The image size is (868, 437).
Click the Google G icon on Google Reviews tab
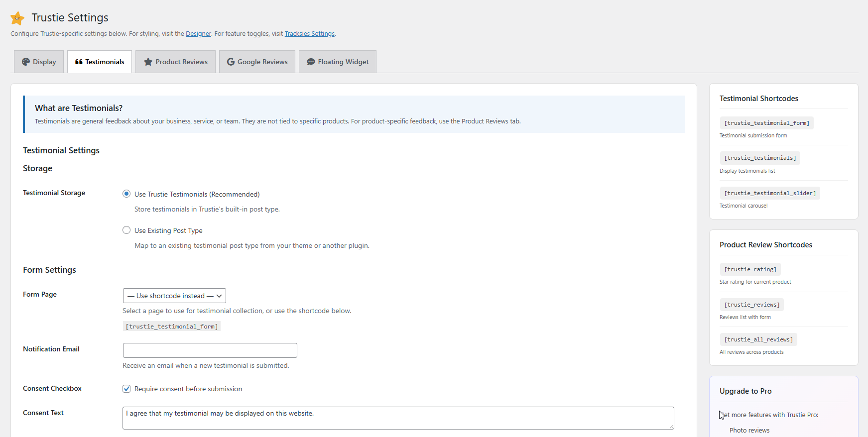coord(231,62)
